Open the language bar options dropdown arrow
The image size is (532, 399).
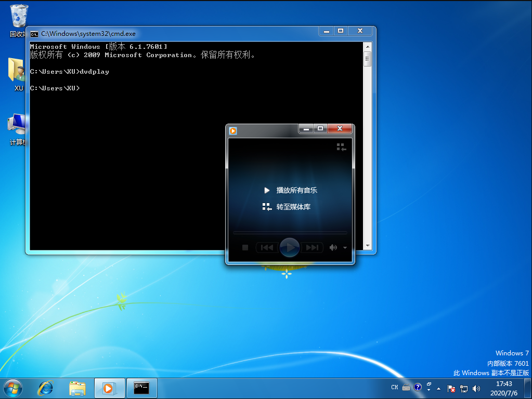click(x=429, y=390)
